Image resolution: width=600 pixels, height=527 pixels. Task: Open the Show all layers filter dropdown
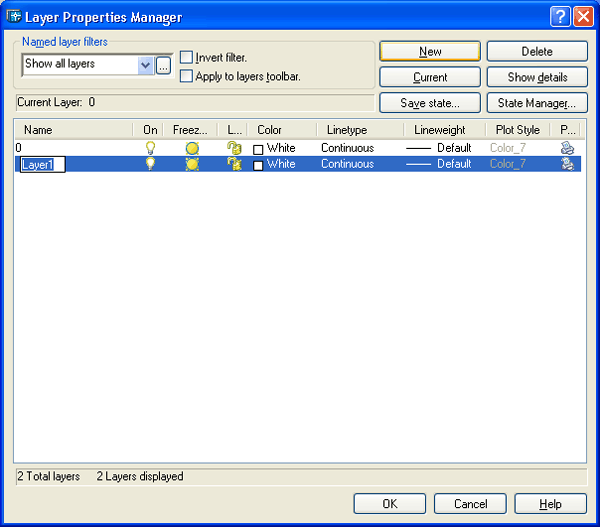146,65
